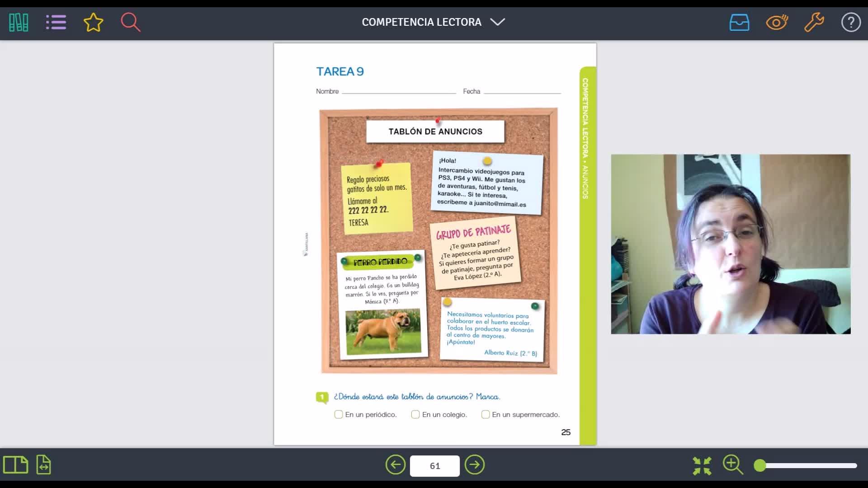Go to the previous page arrow
868x488 pixels.
396,465
